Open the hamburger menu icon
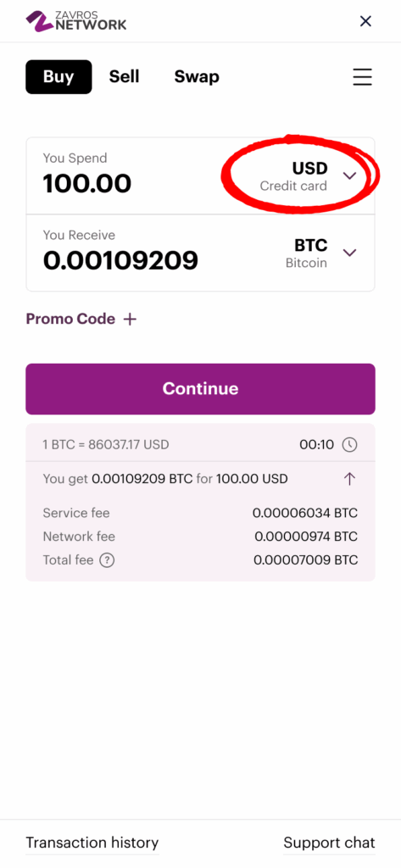This screenshot has width=401, height=868. (362, 77)
